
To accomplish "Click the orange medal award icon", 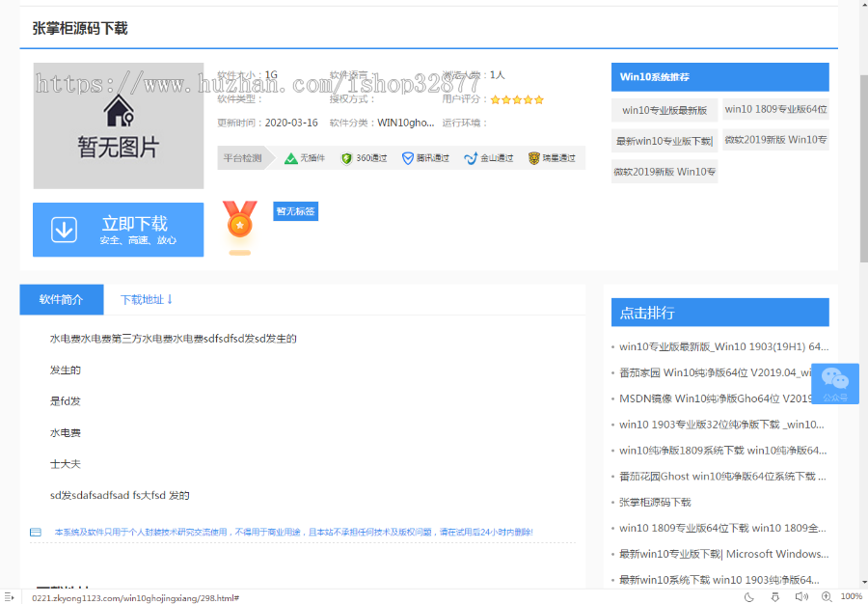I will click(238, 227).
